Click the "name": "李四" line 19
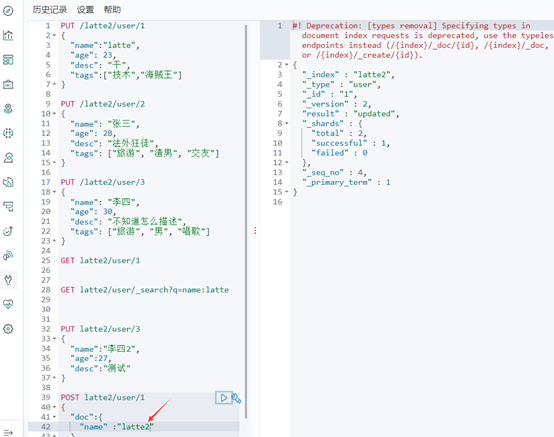 105,202
